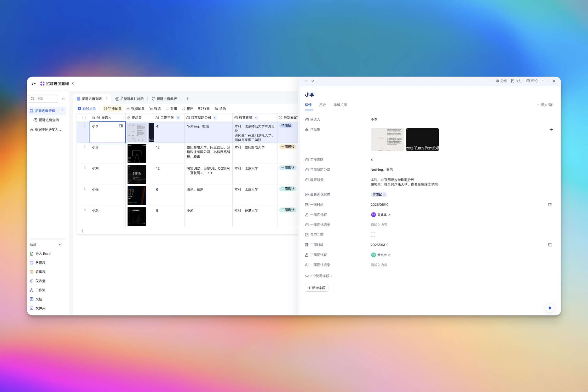Create a new 工作流
Viewport: 588px width, 392px height.
pos(38,290)
